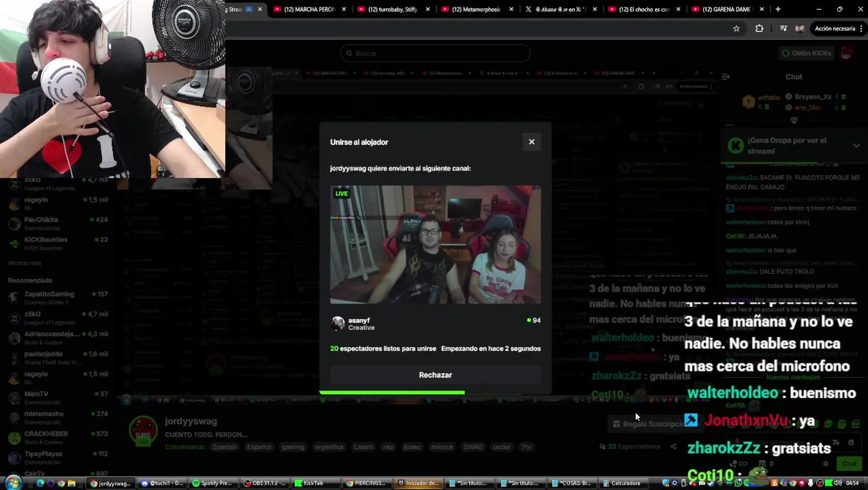Screen dimensions: 868x490
Task: Select the Spanish tag
Action: 224,447
